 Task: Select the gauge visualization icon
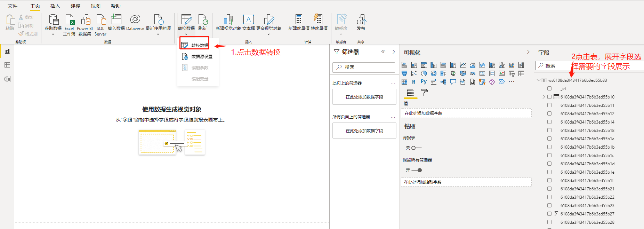point(472,73)
